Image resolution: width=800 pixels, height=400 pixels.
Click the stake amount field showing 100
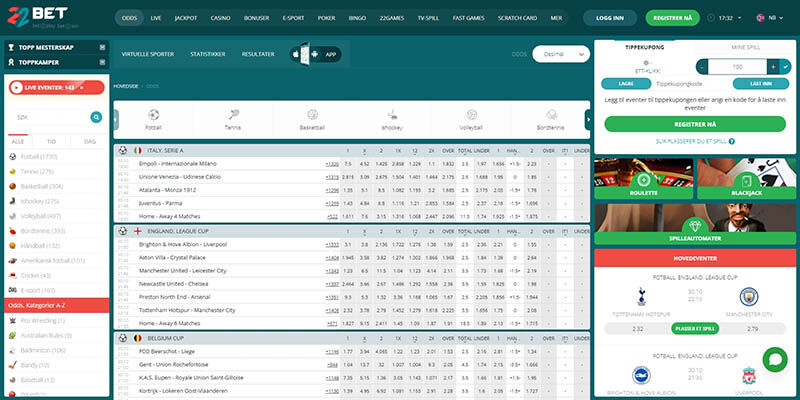pyautogui.click(x=738, y=66)
